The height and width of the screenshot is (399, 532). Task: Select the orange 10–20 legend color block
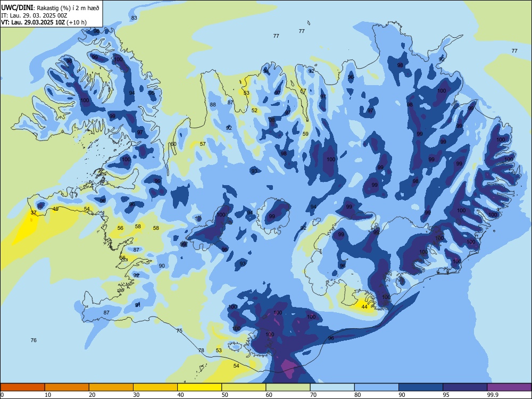pyautogui.click(x=67, y=387)
